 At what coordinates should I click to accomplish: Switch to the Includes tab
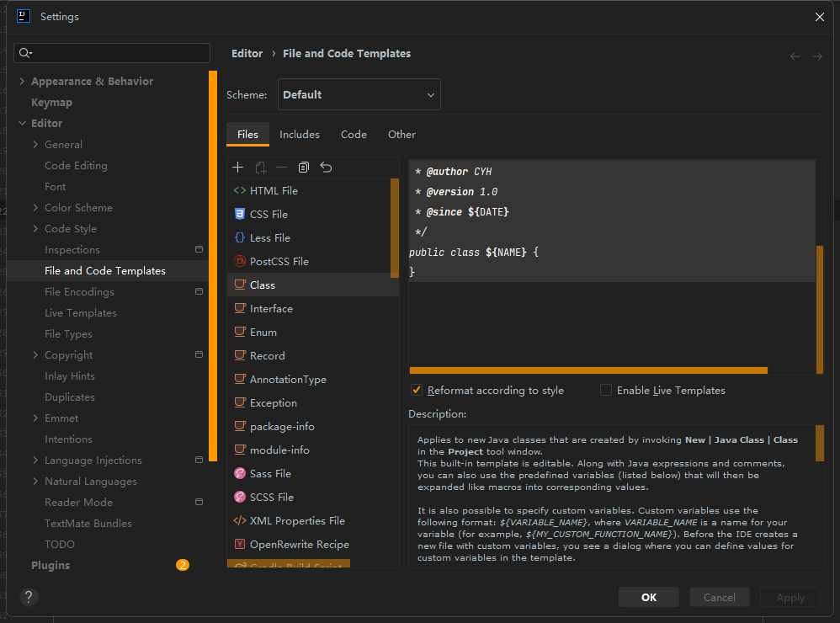(x=300, y=135)
